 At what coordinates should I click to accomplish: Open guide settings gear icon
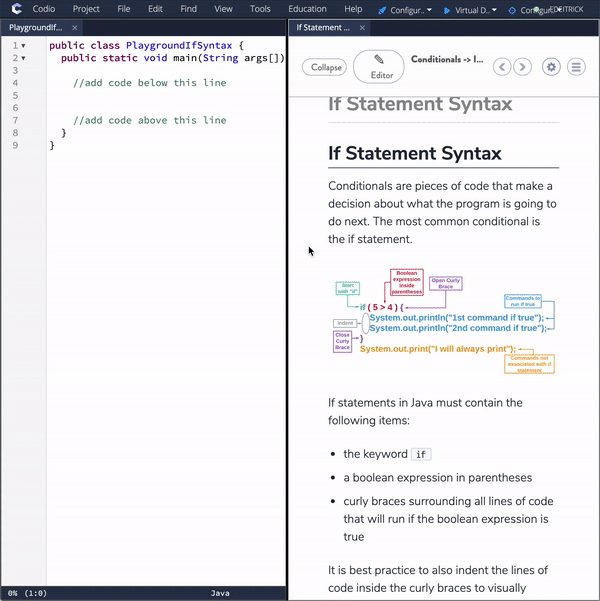(x=551, y=67)
